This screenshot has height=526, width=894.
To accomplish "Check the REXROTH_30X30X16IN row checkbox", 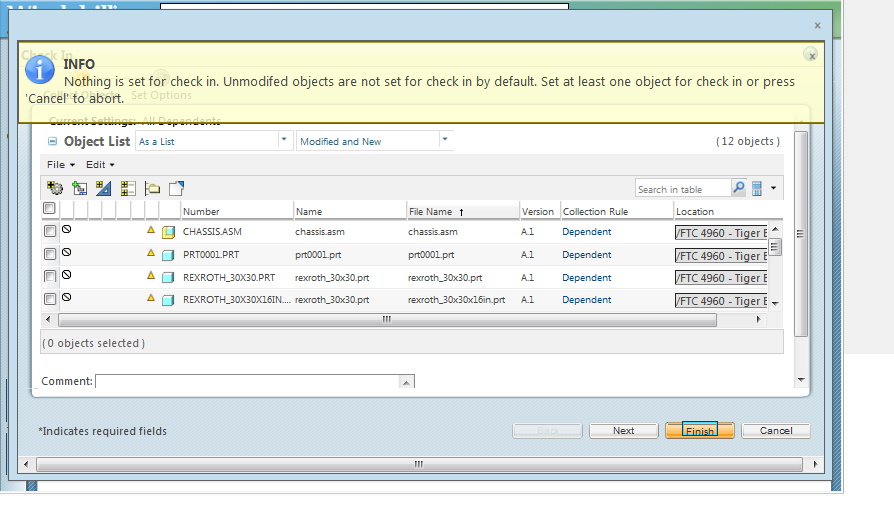I will coord(50,299).
